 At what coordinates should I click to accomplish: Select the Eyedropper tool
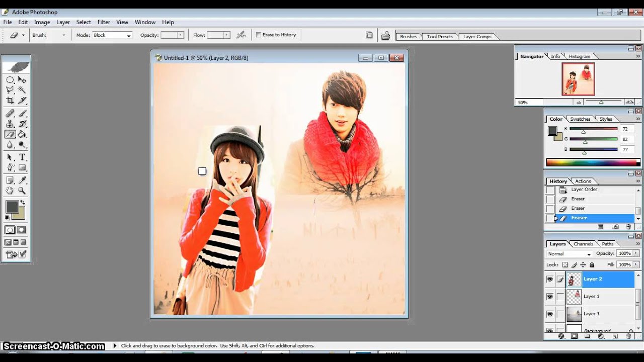(x=22, y=180)
